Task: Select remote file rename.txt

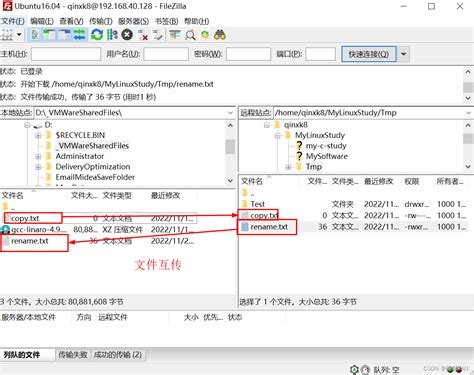Action: pyautogui.click(x=269, y=227)
